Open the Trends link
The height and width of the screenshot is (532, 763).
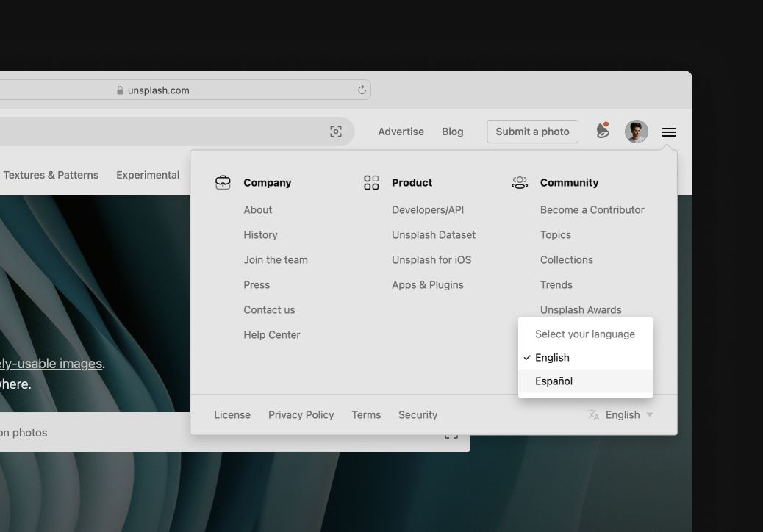point(556,285)
